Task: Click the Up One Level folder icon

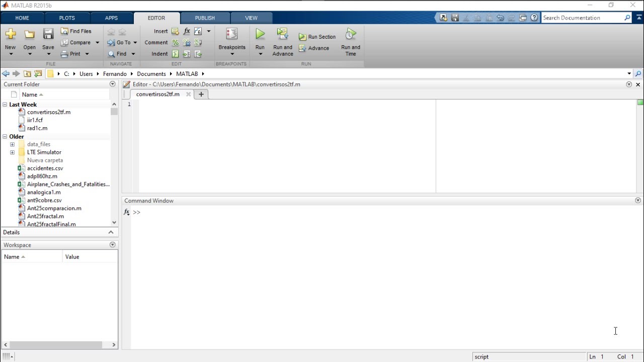Action: [x=27, y=74]
